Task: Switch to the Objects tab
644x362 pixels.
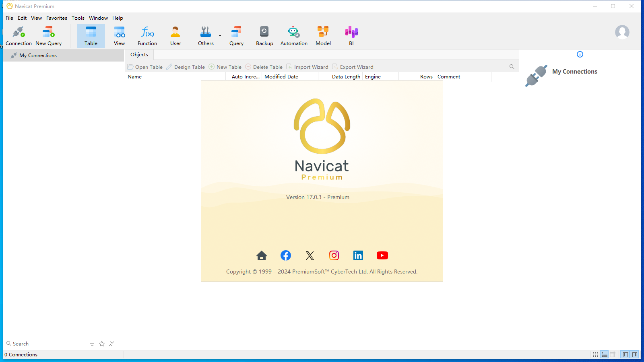Action: tap(139, 54)
